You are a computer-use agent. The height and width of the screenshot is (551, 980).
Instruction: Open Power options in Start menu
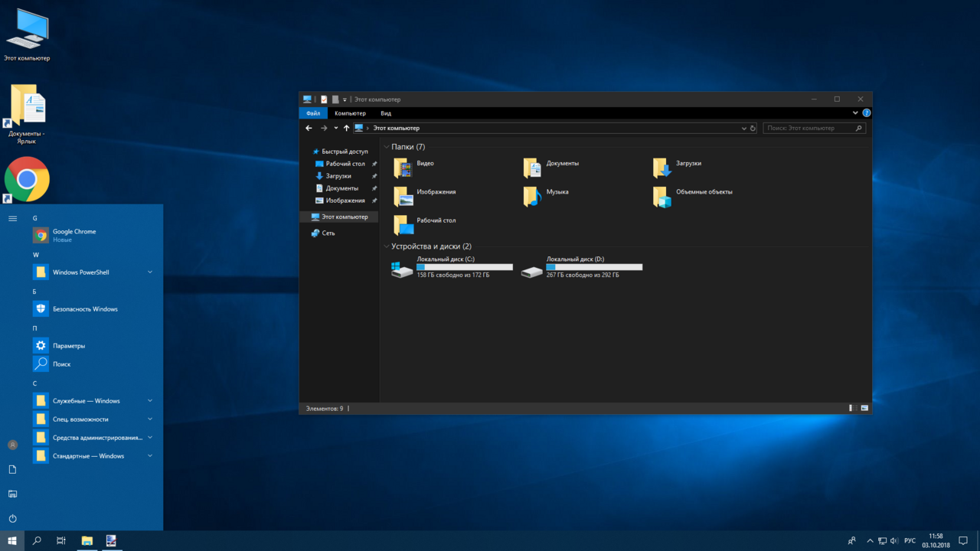12,518
